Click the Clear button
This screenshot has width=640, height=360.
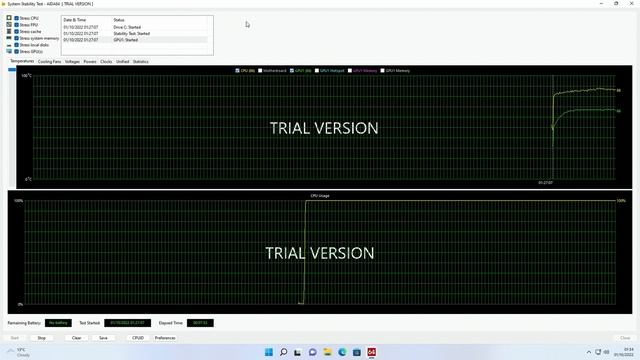(x=76, y=338)
